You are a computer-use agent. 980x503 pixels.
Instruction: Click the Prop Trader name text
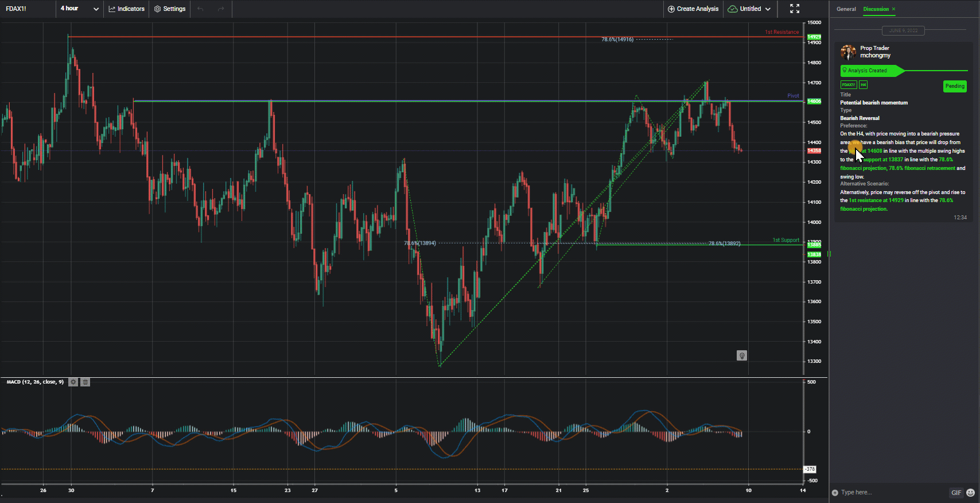[874, 48]
